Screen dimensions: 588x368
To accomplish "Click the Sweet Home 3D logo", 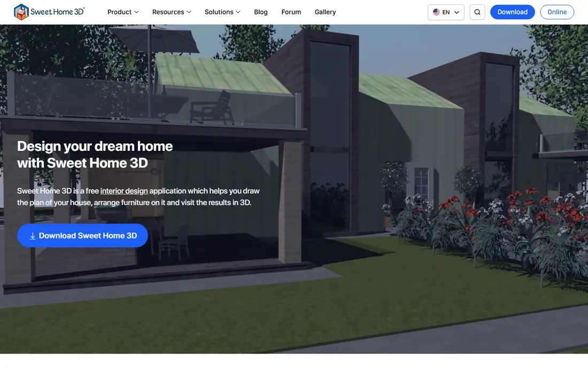I will [49, 12].
